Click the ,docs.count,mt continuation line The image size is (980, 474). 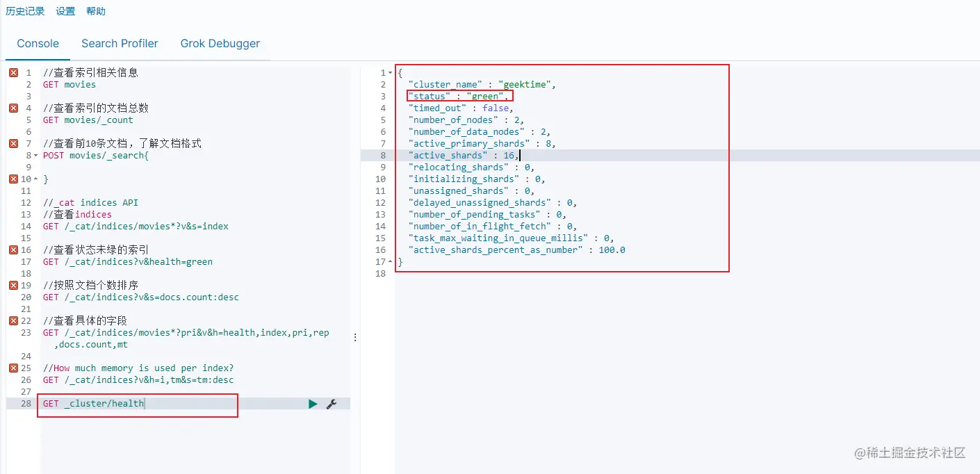click(91, 345)
